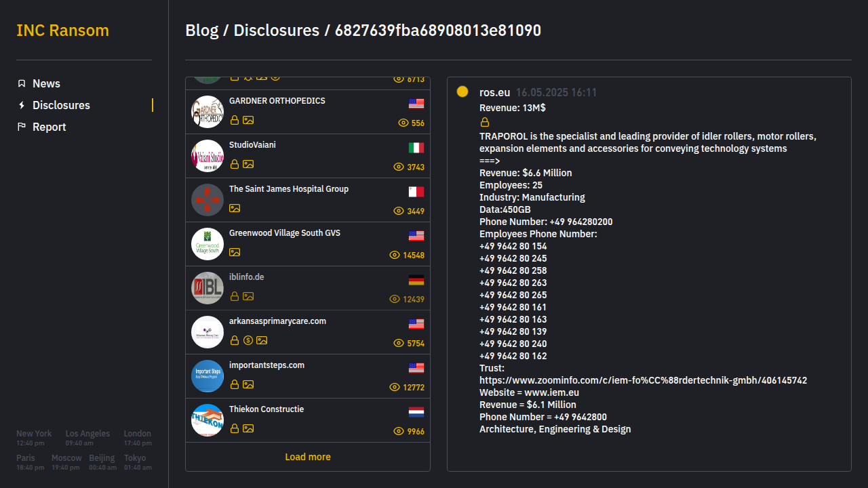Select the 'arkansasprimarycare.com' entry title
The height and width of the screenshot is (488, 868).
click(278, 321)
